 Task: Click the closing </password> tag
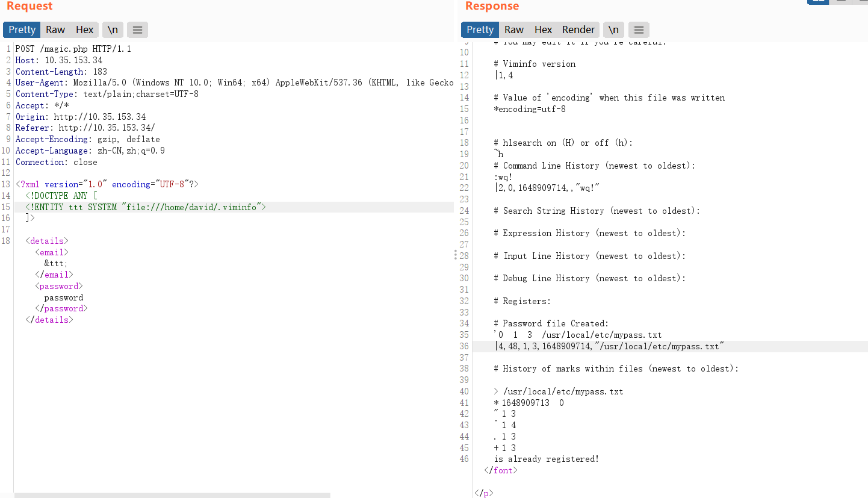61,308
